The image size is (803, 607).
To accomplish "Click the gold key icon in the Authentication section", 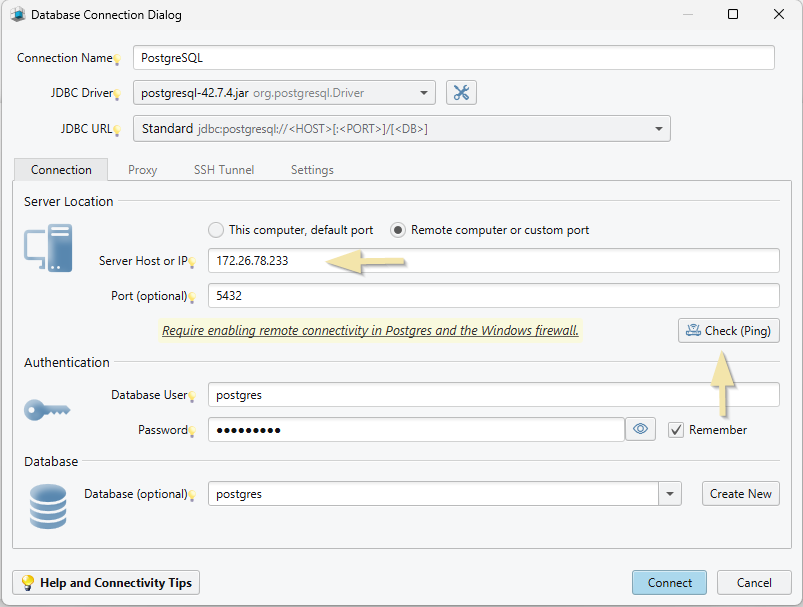I will click(46, 409).
